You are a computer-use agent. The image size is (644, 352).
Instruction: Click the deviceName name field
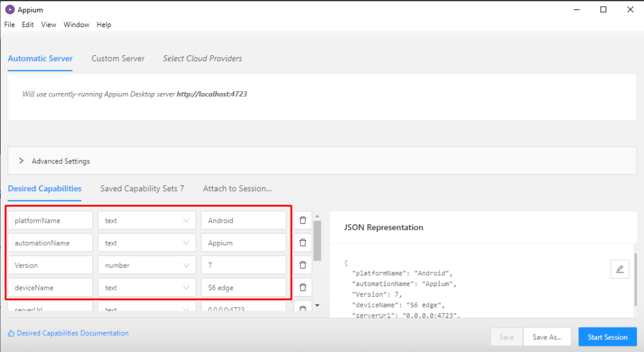50,288
